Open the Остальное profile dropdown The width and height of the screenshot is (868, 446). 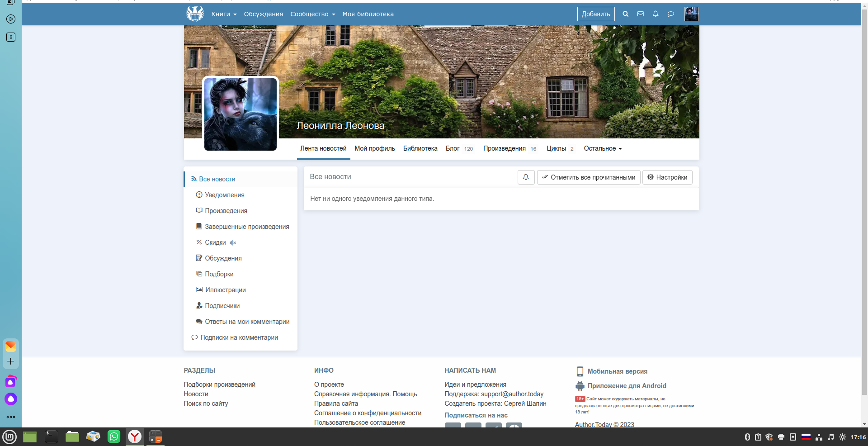pos(603,148)
